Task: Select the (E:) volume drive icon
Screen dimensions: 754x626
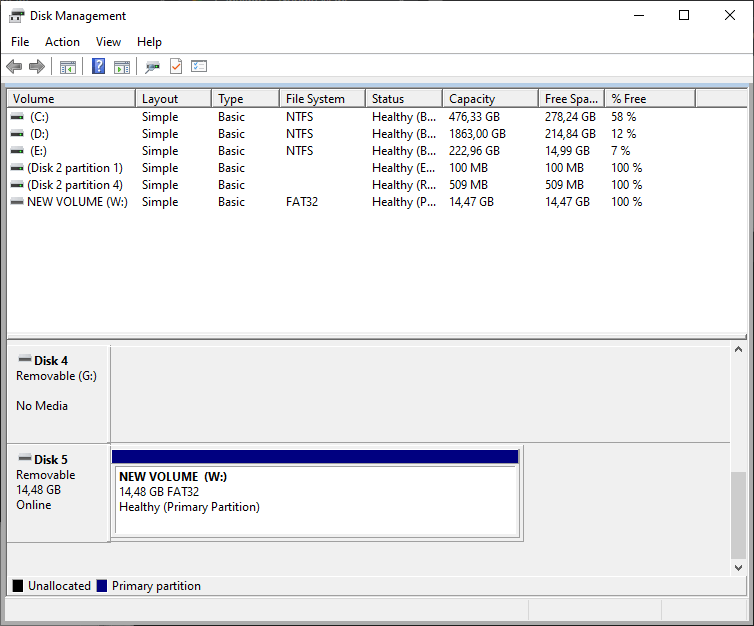Action: click(x=17, y=151)
